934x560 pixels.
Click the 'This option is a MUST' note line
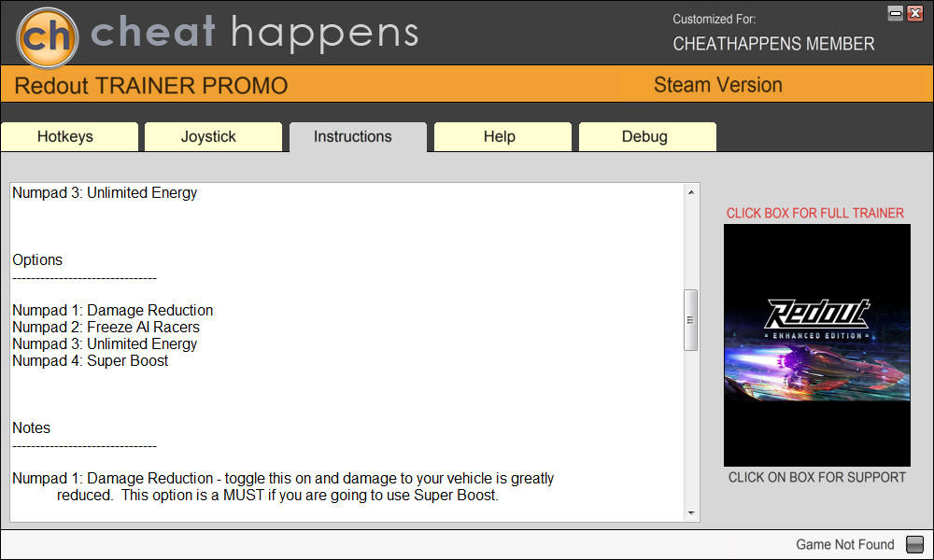(x=277, y=495)
